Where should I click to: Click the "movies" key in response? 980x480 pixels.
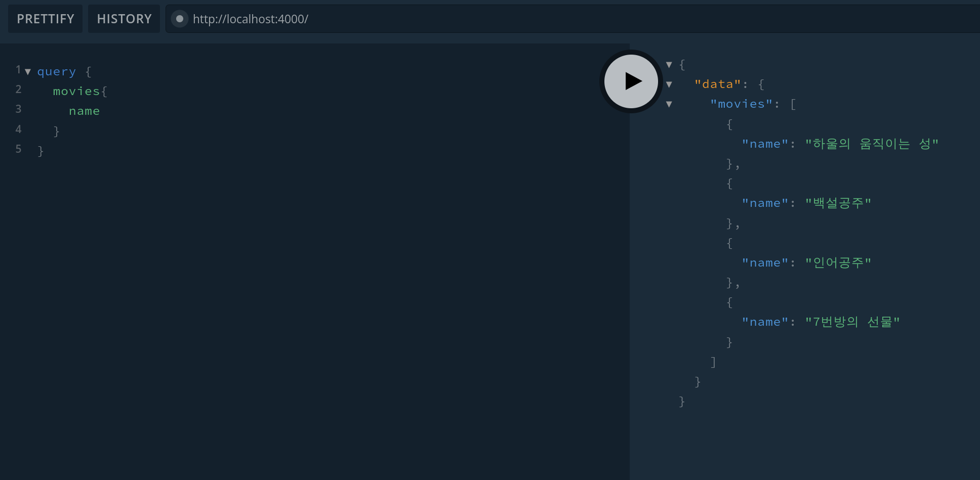(x=741, y=104)
